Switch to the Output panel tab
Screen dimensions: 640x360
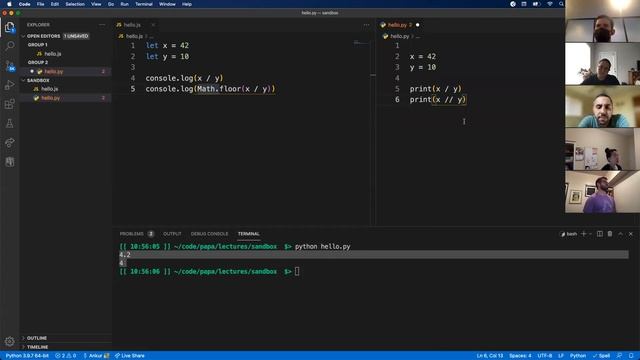(x=172, y=234)
